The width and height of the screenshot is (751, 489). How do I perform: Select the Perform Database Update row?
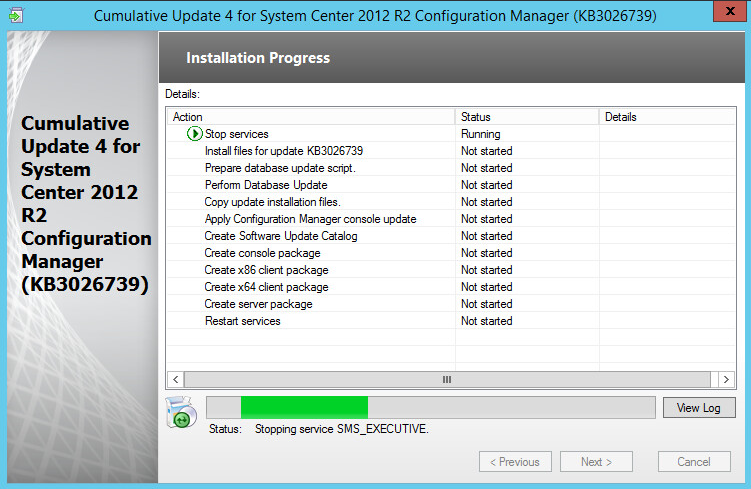[x=265, y=185]
